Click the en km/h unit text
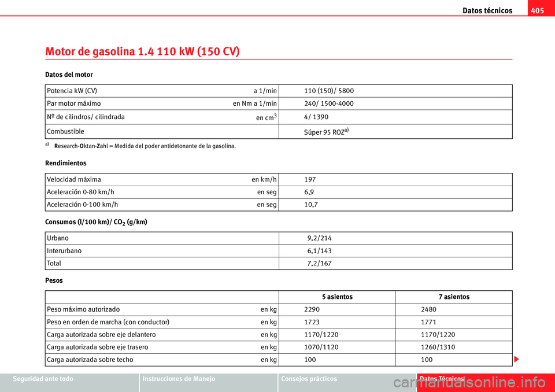The image size is (555, 392). point(264,180)
